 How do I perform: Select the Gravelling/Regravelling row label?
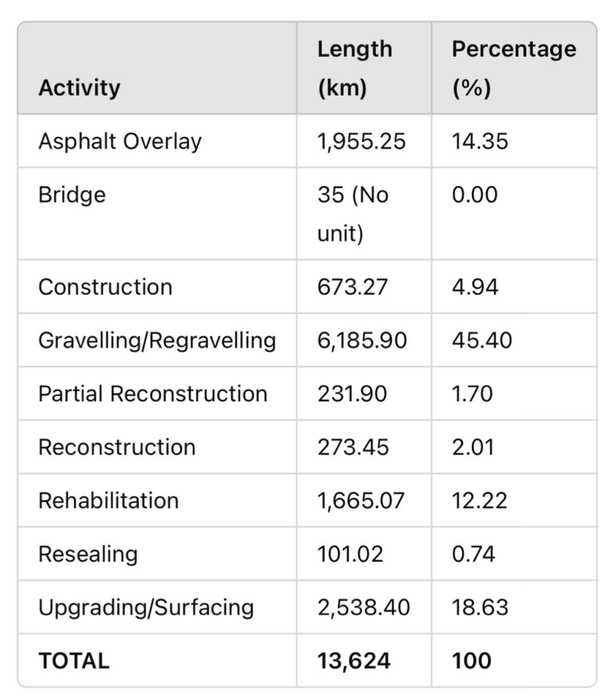pos(157,340)
